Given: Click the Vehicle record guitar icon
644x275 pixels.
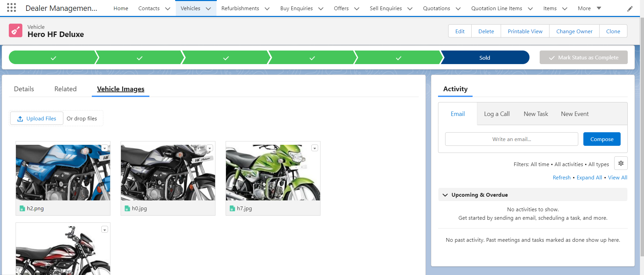Looking at the screenshot, I should (16, 31).
